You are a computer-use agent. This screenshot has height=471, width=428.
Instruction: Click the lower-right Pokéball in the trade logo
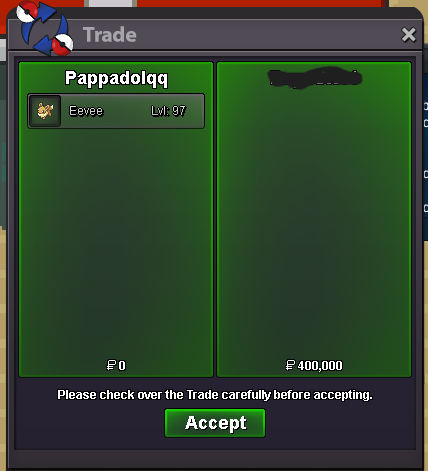pos(63,44)
